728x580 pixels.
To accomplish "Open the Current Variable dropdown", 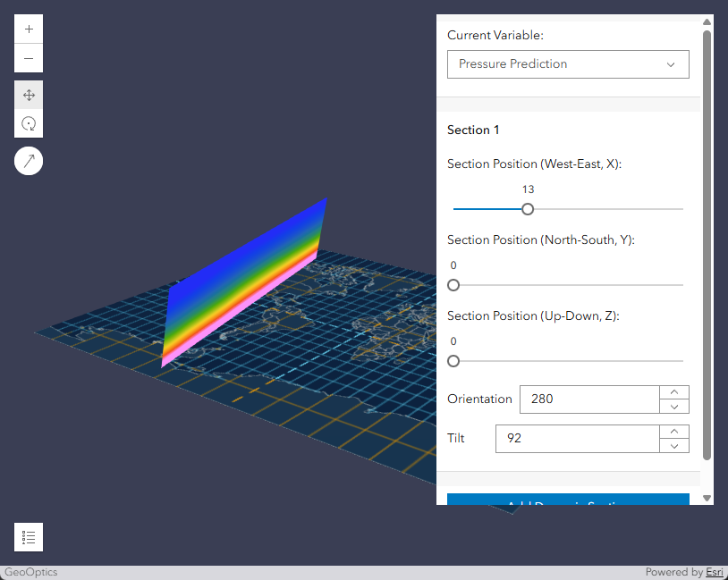I will [x=567, y=64].
